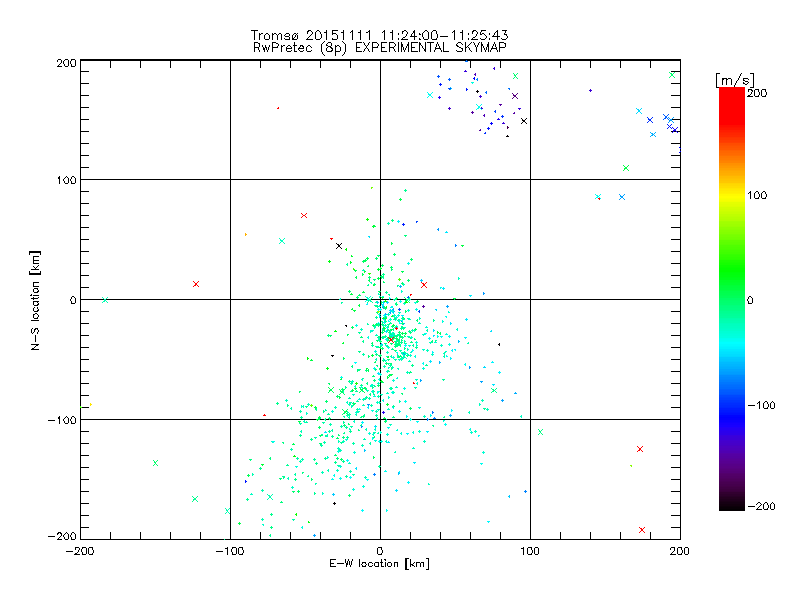Click the '100' tick on the colorbar
Screen dimensions: 800x600
757,195
